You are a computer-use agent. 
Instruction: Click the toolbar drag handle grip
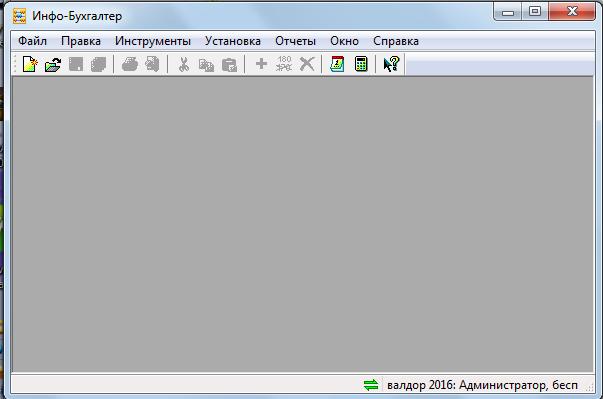(15, 64)
